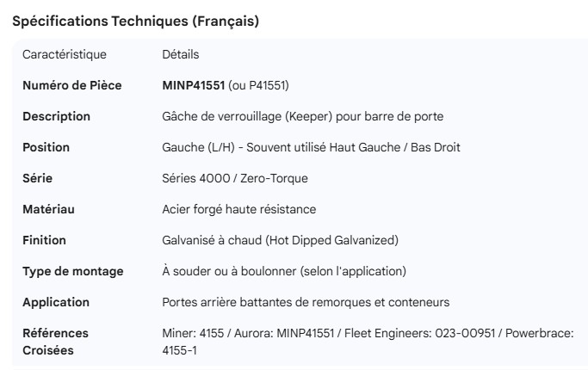Select the Description row label
This screenshot has height=370, width=588.
[56, 116]
